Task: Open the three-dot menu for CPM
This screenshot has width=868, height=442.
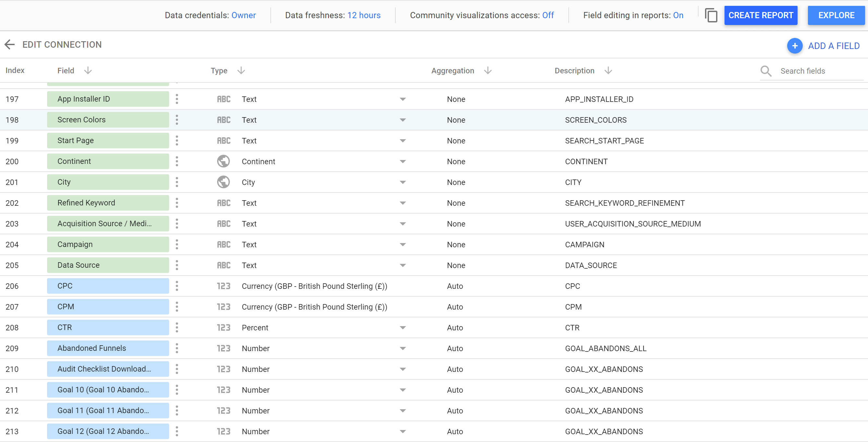Action: pyautogui.click(x=177, y=307)
